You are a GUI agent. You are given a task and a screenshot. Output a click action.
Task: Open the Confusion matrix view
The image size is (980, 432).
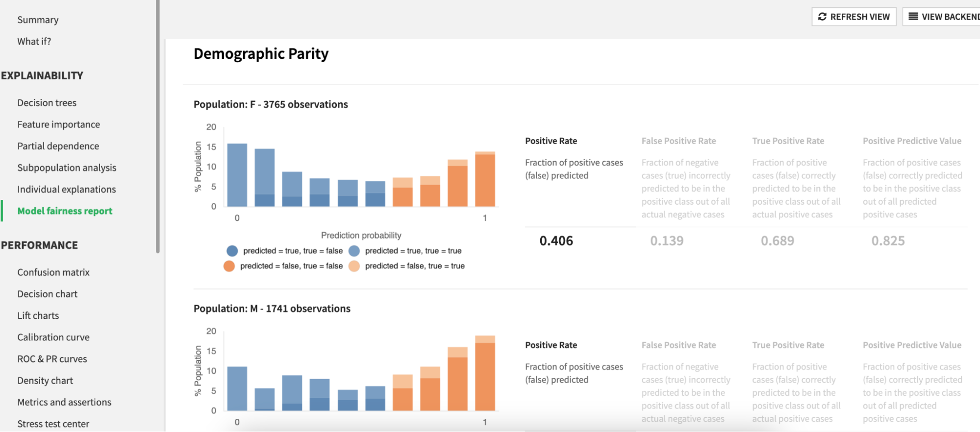pyautogui.click(x=53, y=272)
